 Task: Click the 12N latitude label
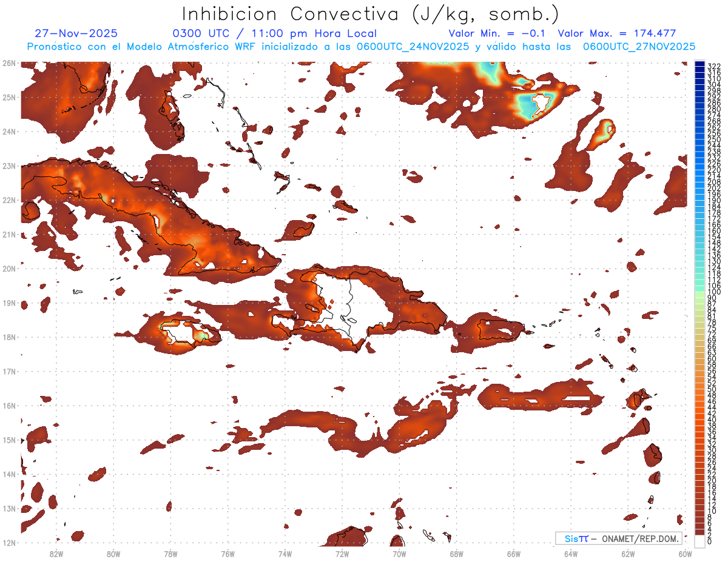click(x=9, y=543)
